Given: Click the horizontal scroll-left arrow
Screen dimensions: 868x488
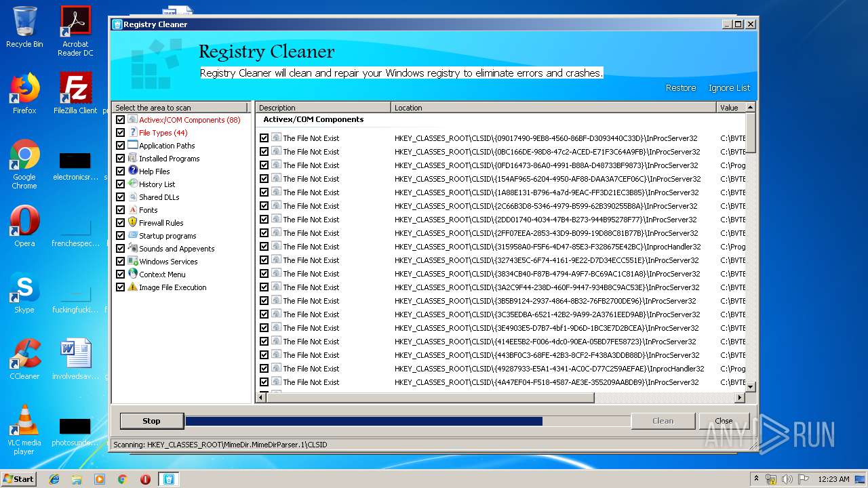Looking at the screenshot, I should (x=261, y=398).
